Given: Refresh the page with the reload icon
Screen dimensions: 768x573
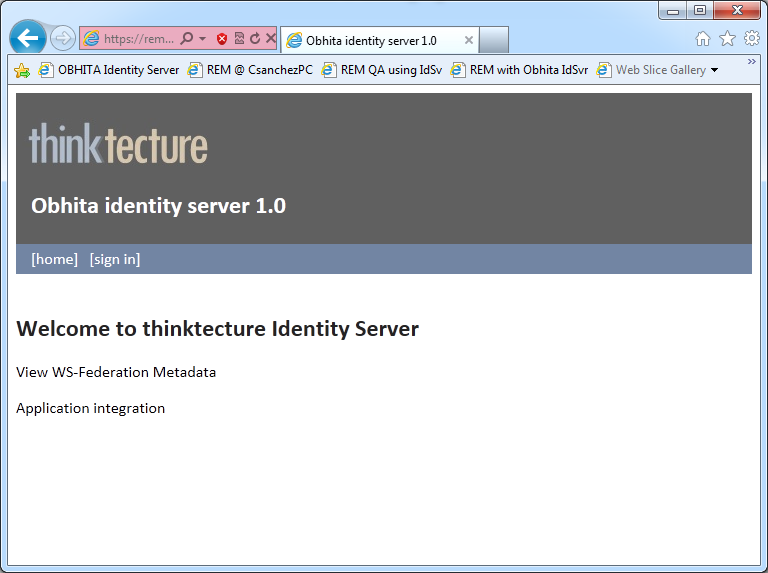Looking at the screenshot, I should tap(255, 38).
